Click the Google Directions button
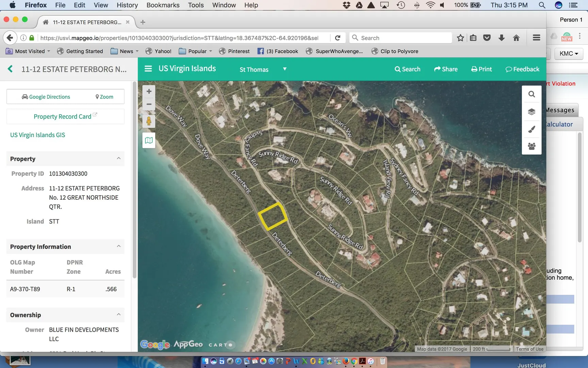This screenshot has height=368, width=588. [46, 97]
